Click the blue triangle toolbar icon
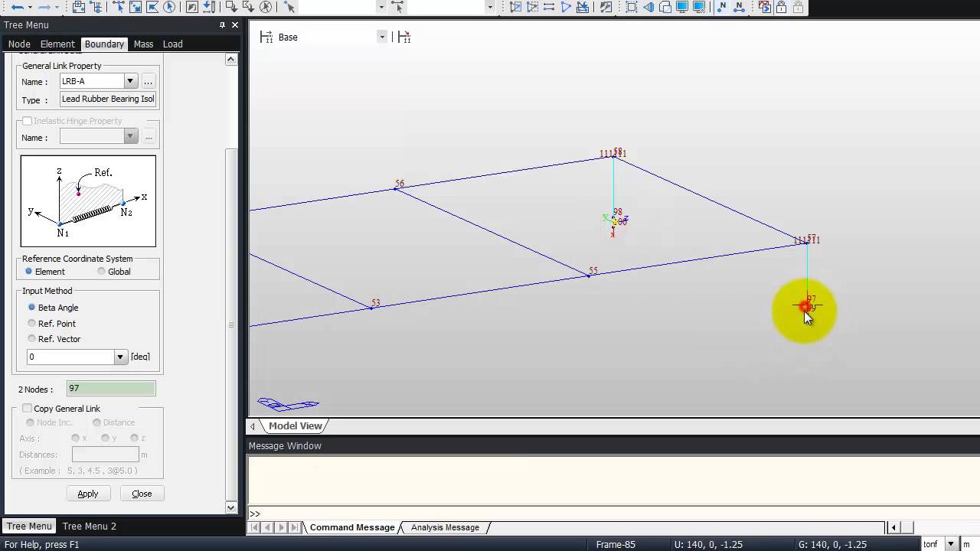980x551 pixels. (566, 7)
